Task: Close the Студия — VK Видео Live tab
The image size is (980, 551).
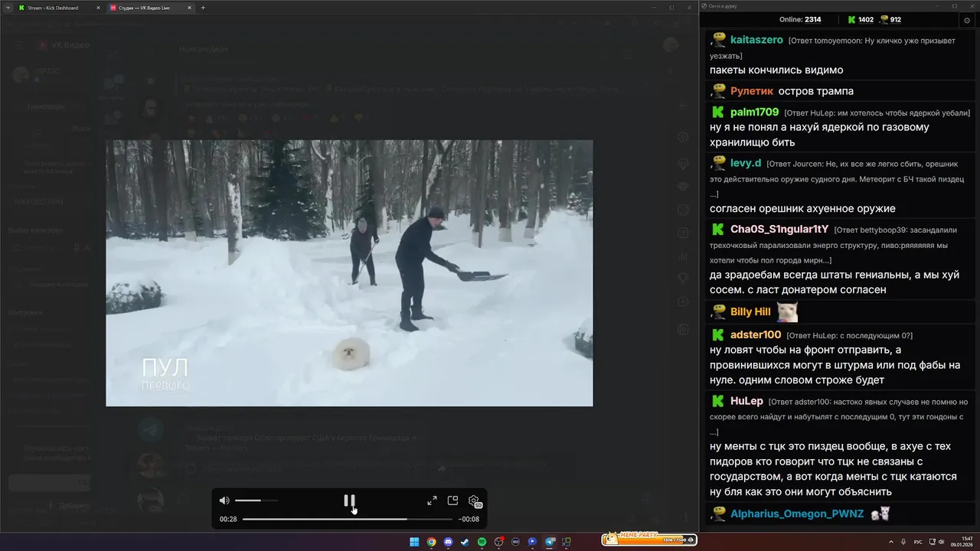Action: (x=188, y=8)
